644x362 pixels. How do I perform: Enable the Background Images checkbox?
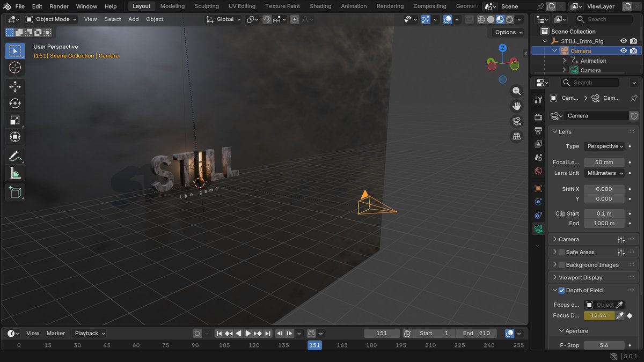(x=561, y=265)
